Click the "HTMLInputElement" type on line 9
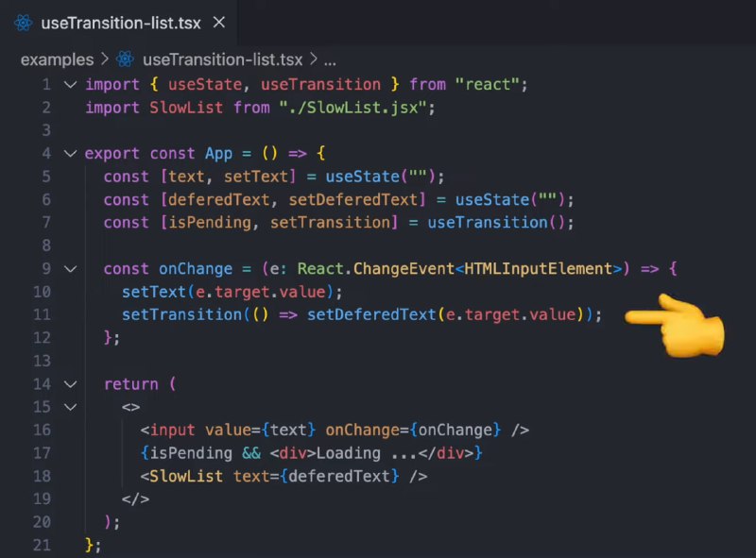756x558 pixels. [x=538, y=269]
